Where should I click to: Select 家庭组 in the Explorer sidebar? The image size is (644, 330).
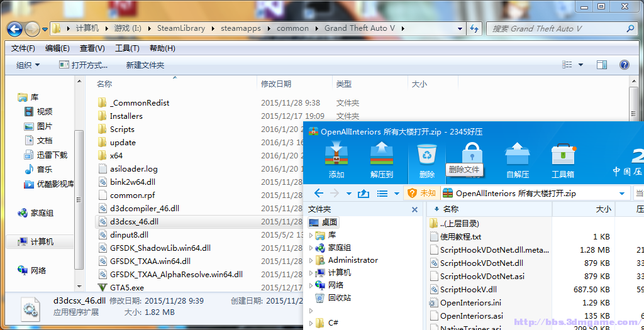pyautogui.click(x=36, y=213)
